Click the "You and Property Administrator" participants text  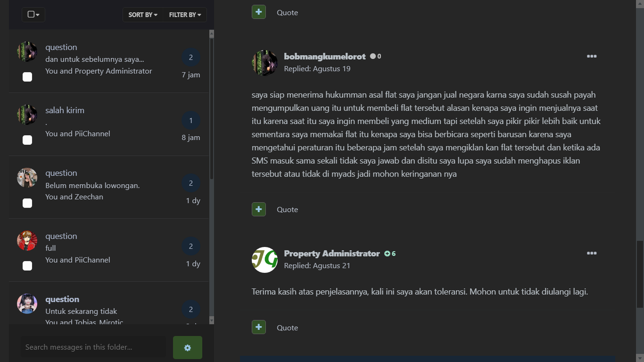99,71
